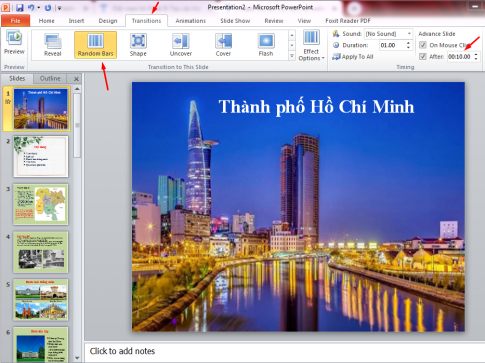Open the View tab
This screenshot has height=363, width=485.
click(304, 21)
